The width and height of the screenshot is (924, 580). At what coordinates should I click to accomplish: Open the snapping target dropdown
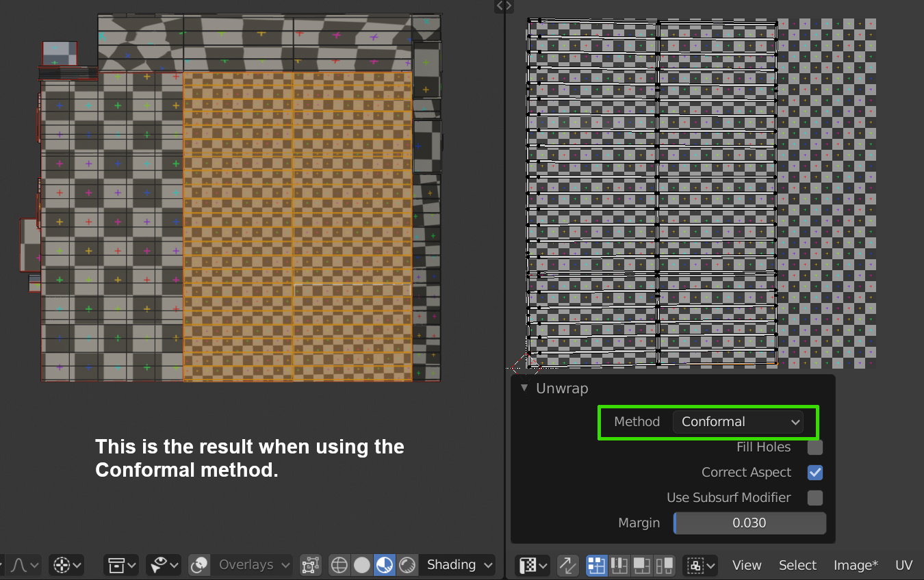[x=66, y=565]
